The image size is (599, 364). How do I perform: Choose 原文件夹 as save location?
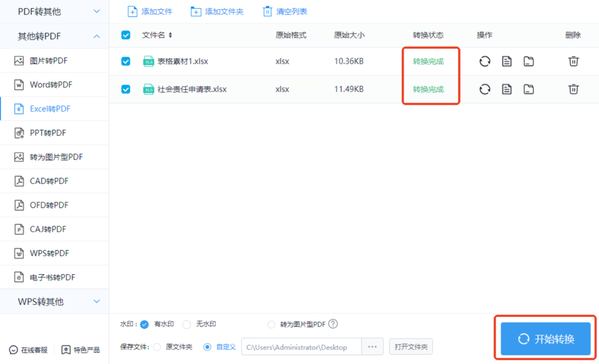[x=157, y=347]
